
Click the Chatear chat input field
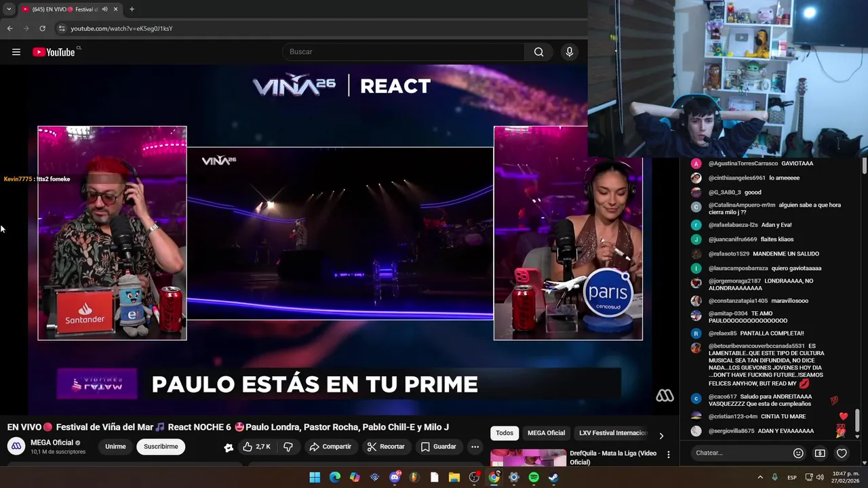(741, 453)
